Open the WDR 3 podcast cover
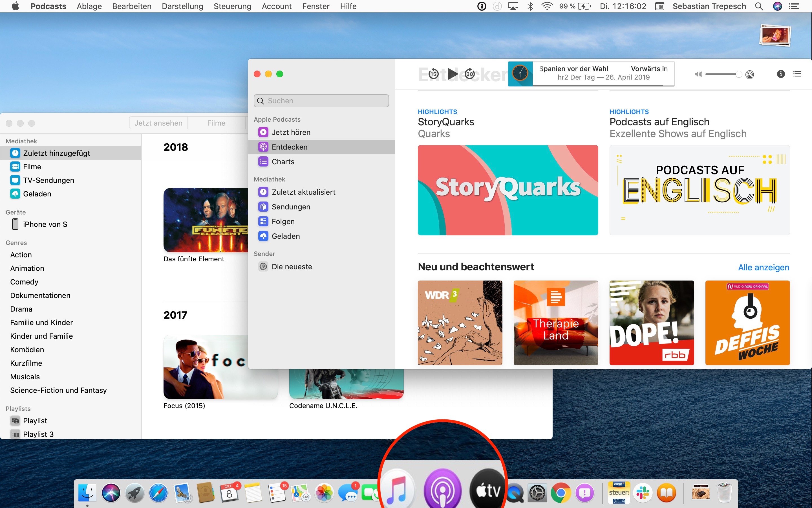The height and width of the screenshot is (508, 812). click(460, 323)
